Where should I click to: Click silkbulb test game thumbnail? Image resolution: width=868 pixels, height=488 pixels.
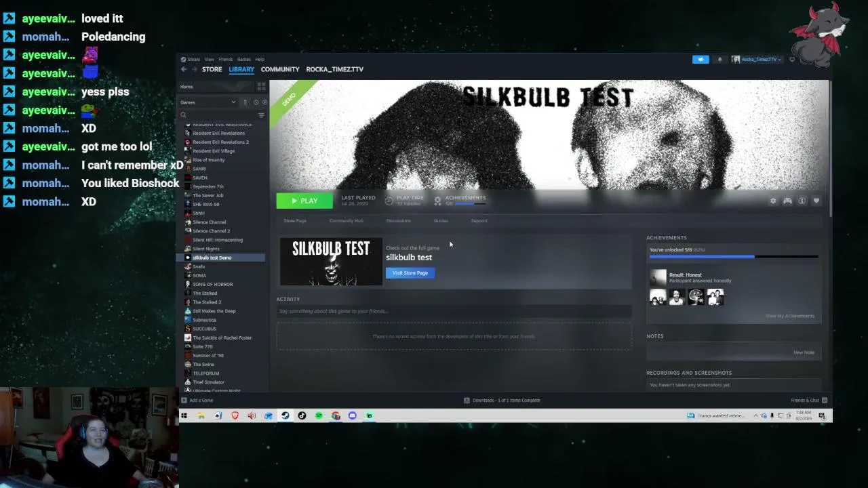[331, 262]
